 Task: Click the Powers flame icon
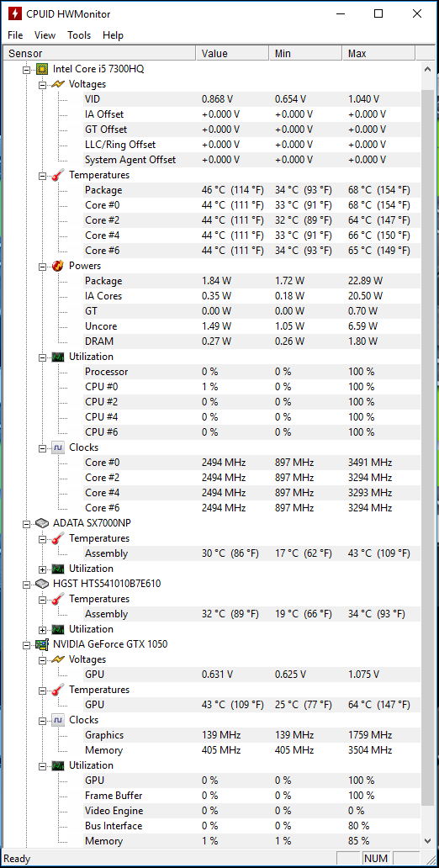(58, 266)
